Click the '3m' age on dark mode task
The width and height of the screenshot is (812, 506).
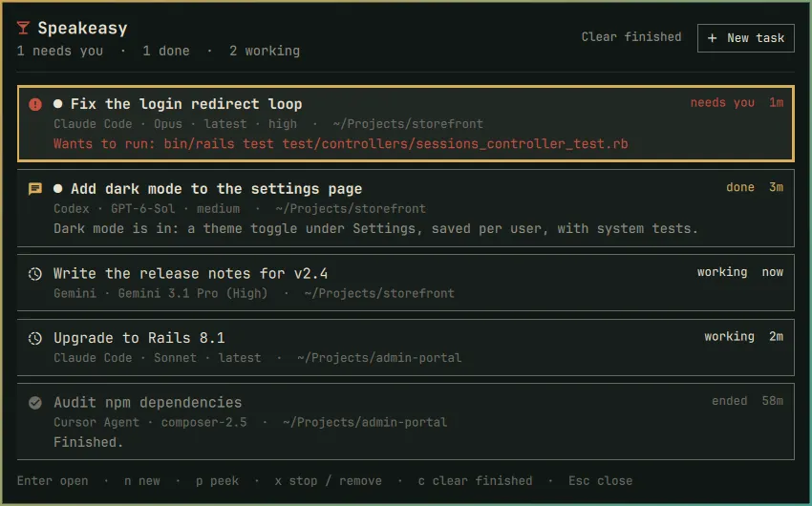(x=777, y=187)
